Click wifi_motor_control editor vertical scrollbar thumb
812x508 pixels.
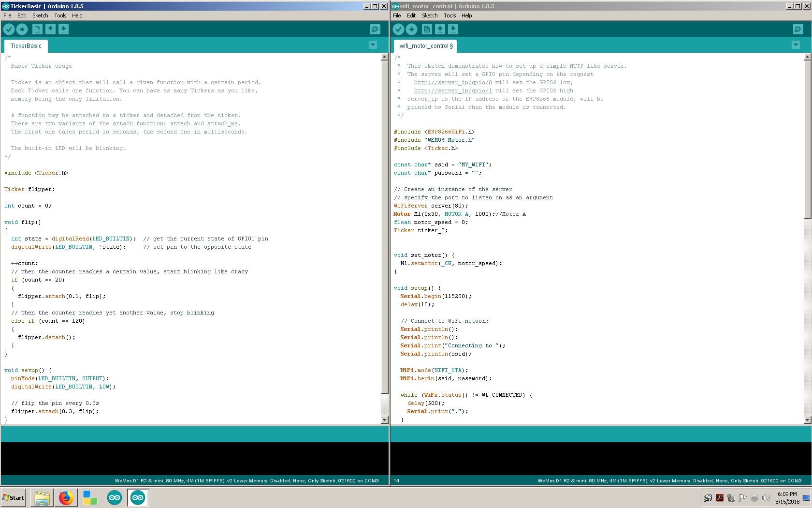[x=807, y=139]
